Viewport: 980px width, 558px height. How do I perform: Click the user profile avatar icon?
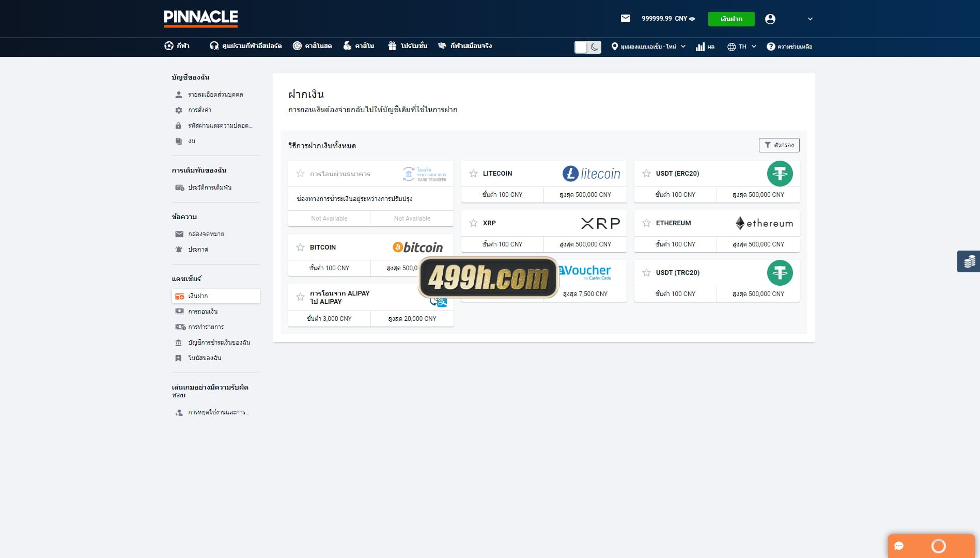[x=770, y=19]
